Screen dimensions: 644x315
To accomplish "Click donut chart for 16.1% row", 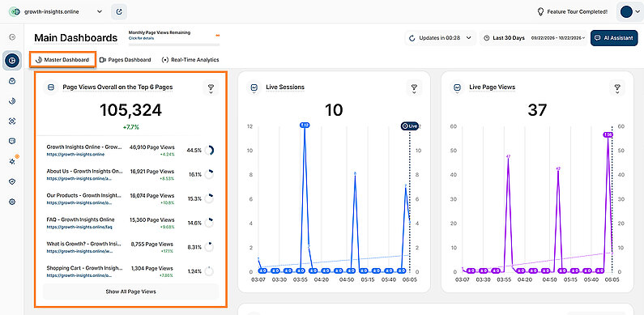I will 210,175.
